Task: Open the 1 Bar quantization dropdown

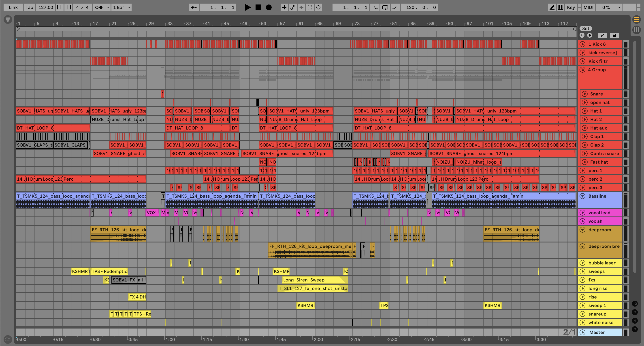Action: [122, 7]
